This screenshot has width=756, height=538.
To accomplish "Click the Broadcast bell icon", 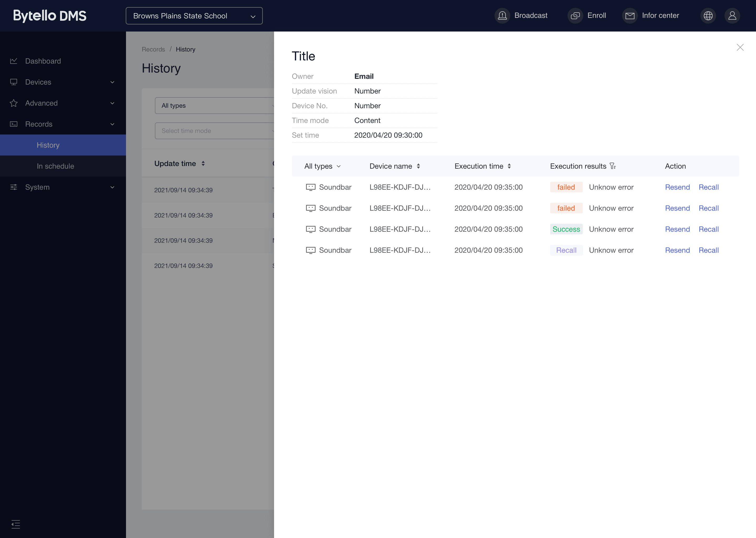I will (502, 15).
